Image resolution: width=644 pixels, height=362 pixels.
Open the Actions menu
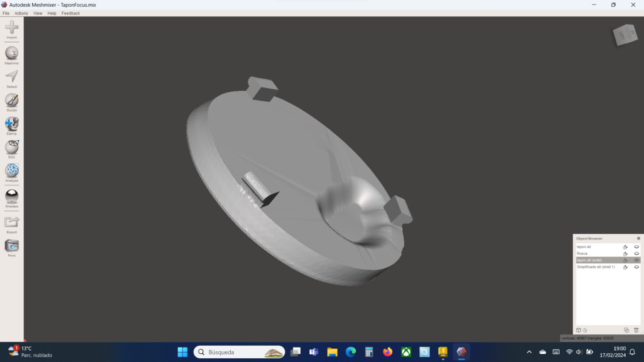(21, 13)
